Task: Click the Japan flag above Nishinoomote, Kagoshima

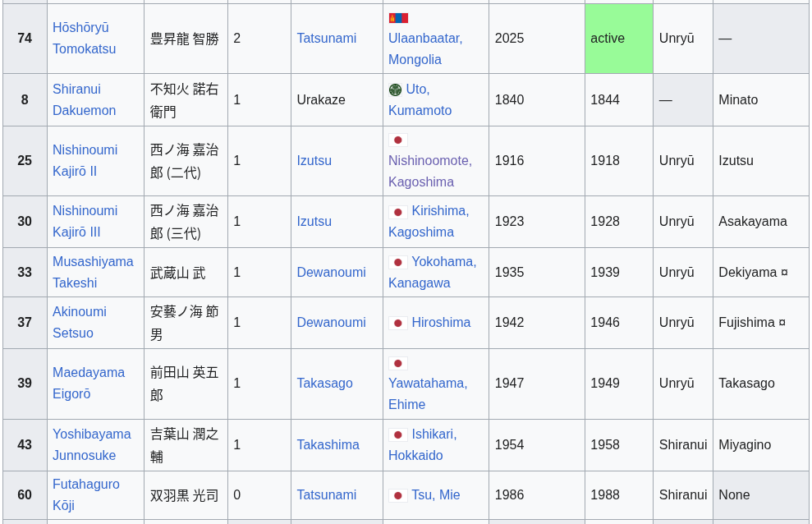Action: [398, 140]
